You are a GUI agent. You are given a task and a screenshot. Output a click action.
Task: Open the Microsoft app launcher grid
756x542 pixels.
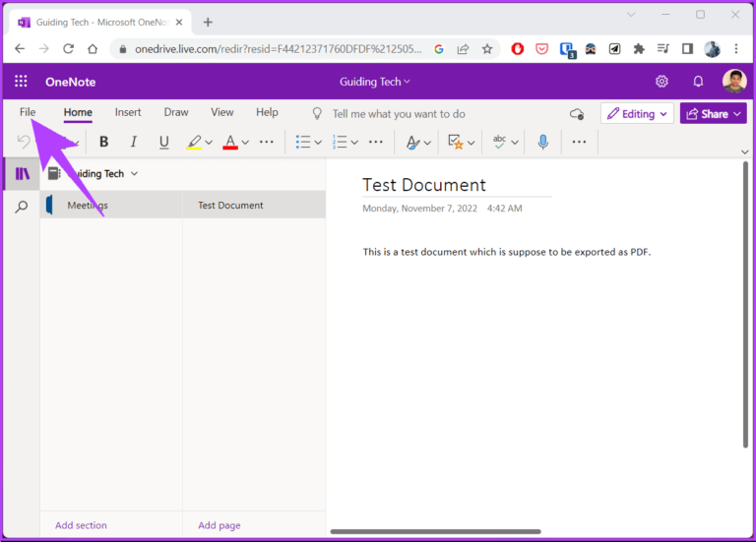(x=21, y=82)
